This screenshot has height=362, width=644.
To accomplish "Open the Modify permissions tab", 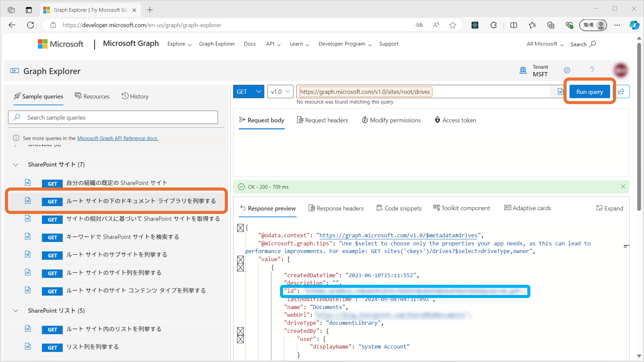I will [x=391, y=120].
